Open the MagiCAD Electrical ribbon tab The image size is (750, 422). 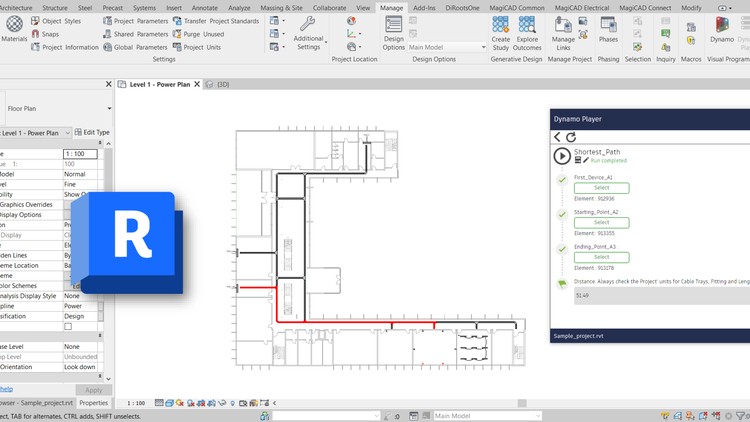pyautogui.click(x=582, y=8)
